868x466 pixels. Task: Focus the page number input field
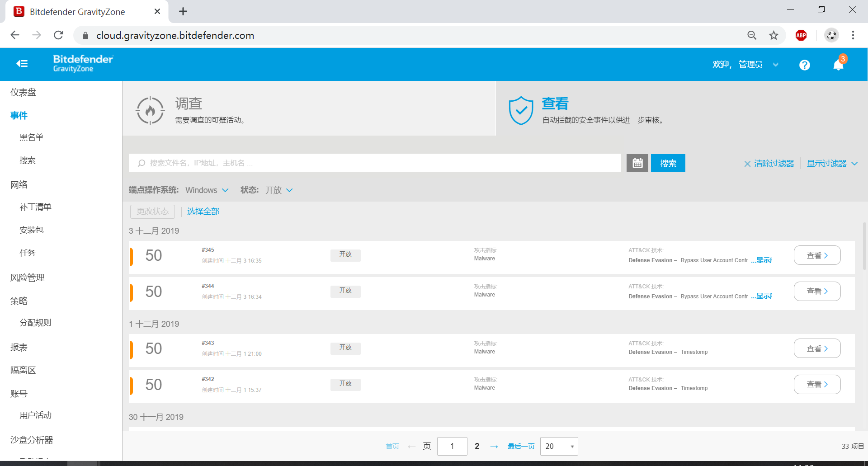[x=452, y=447]
